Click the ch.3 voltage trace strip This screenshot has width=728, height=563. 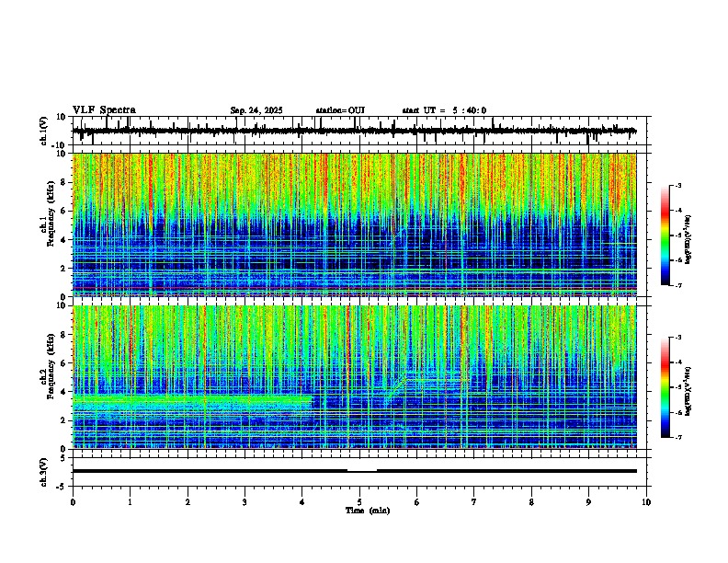[354, 471]
